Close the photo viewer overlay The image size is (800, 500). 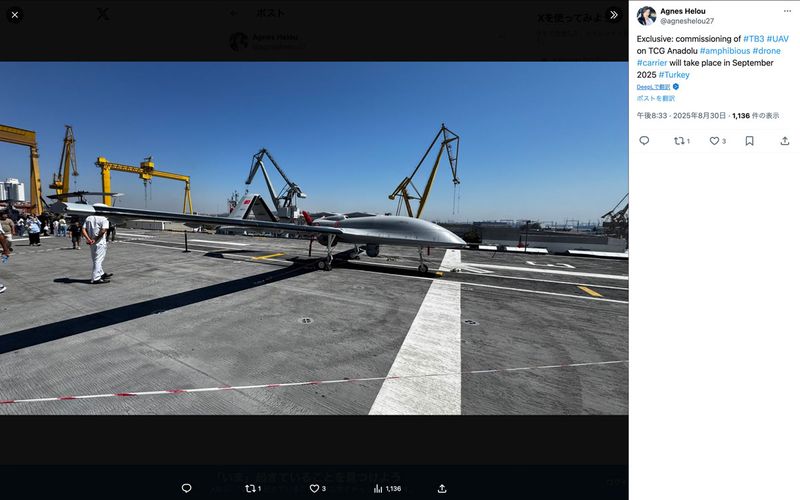(15, 15)
